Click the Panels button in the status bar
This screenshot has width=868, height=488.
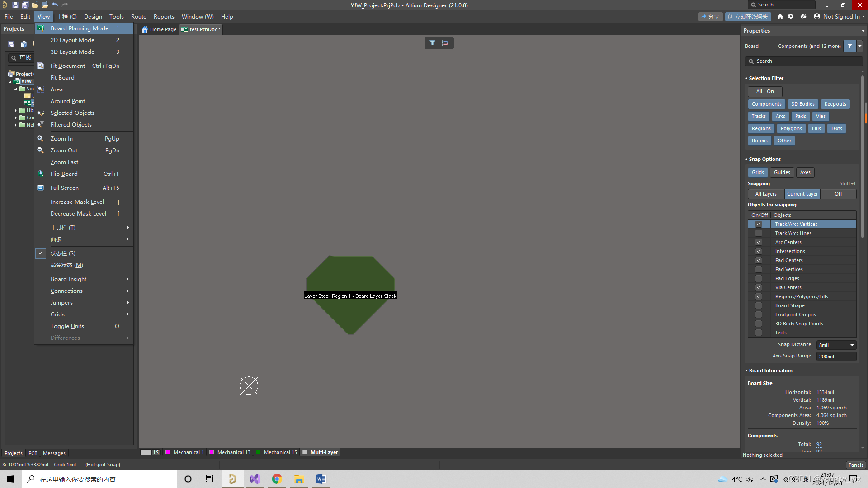(855, 465)
